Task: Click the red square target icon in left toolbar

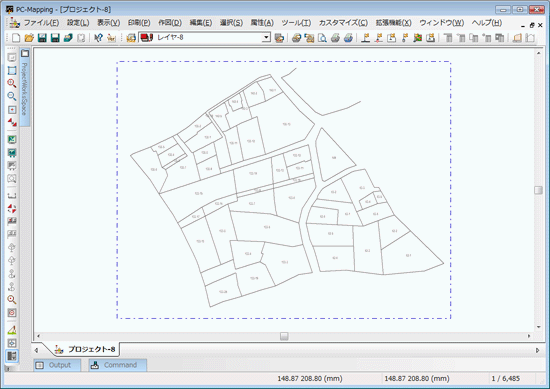Action: point(12,313)
